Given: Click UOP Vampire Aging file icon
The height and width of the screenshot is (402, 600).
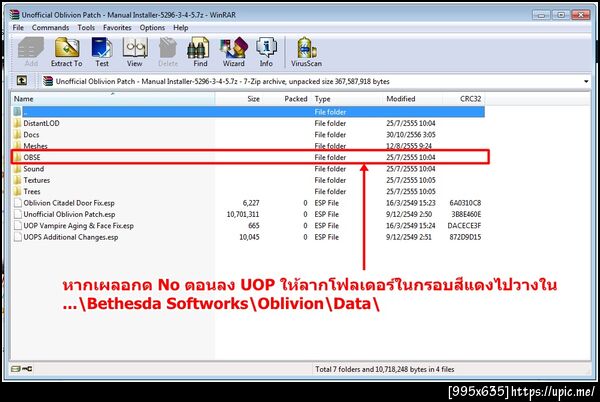Looking at the screenshot, I should 18,226.
